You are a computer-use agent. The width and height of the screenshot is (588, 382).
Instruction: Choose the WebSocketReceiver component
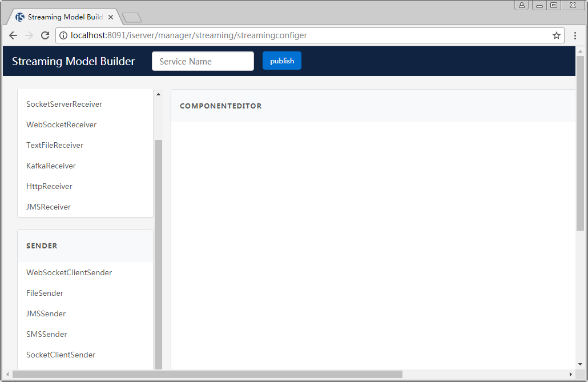[x=61, y=124]
